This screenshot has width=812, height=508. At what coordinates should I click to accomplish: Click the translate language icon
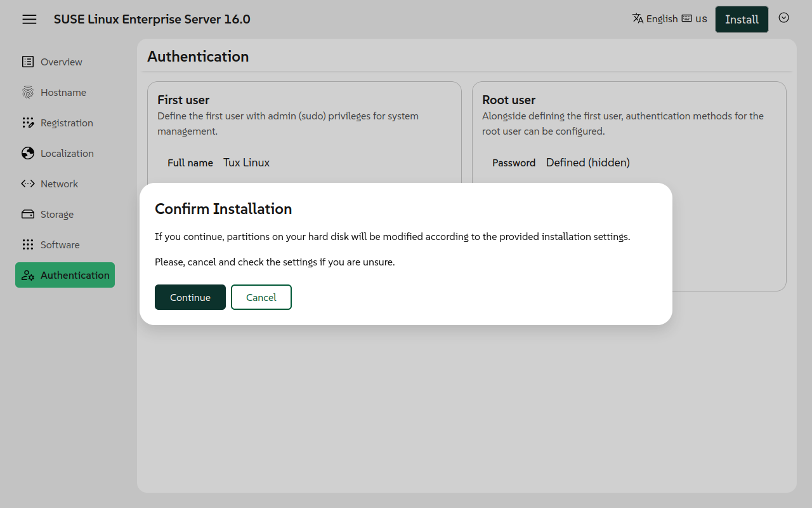coord(638,18)
